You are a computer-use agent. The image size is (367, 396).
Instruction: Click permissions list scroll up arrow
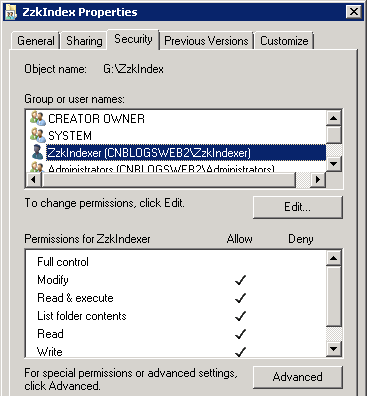point(334,258)
